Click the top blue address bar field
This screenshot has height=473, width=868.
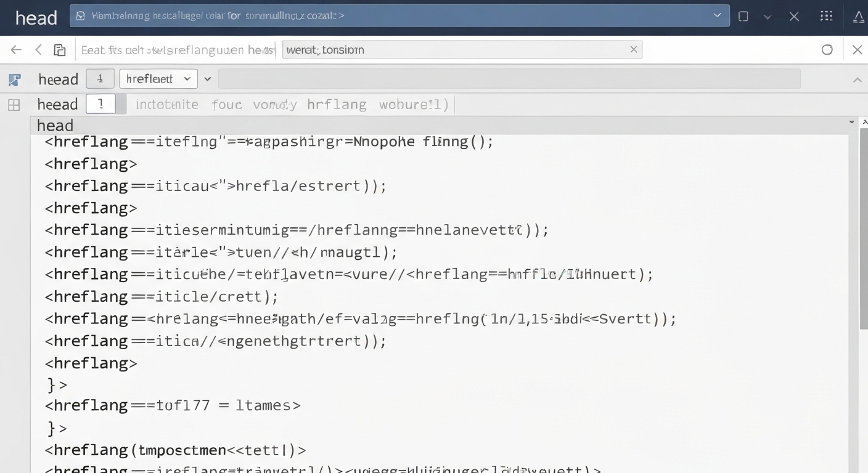[x=399, y=16]
